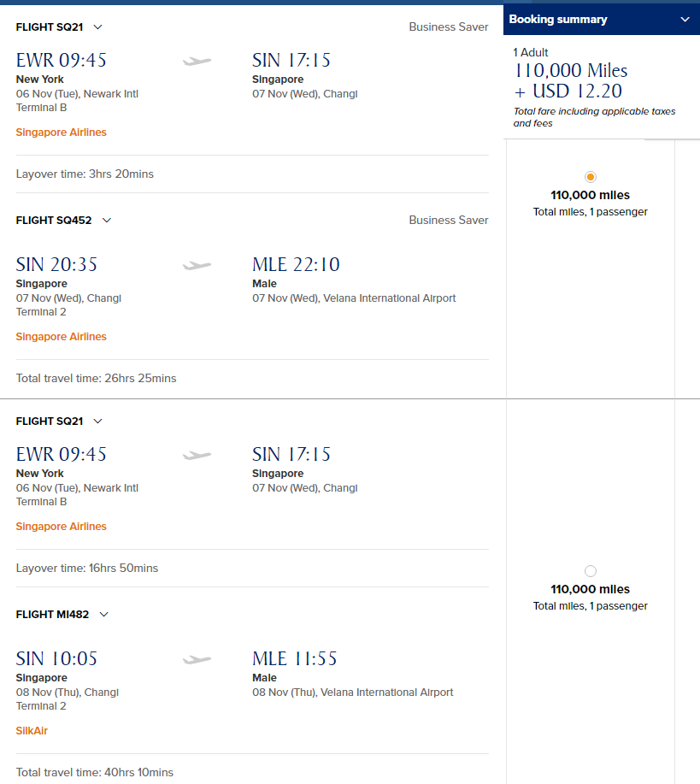The height and width of the screenshot is (784, 700).
Task: Click the SilkAir operator link
Action: [x=32, y=730]
